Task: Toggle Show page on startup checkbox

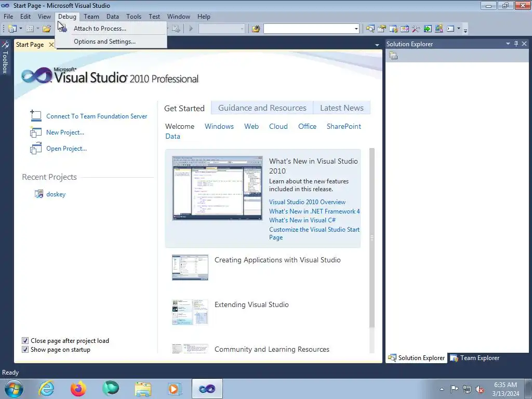Action: point(25,350)
